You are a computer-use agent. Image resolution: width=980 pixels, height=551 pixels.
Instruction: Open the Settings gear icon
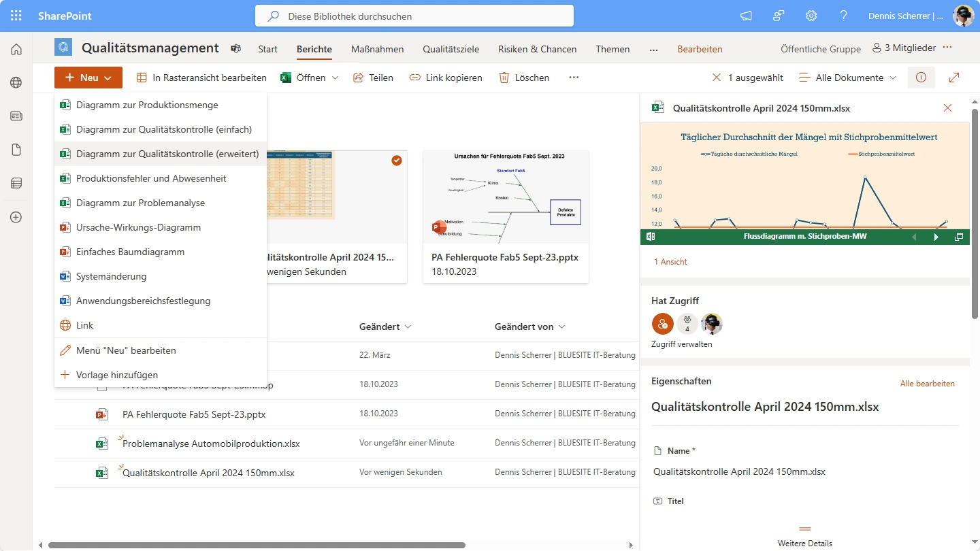[x=811, y=16]
